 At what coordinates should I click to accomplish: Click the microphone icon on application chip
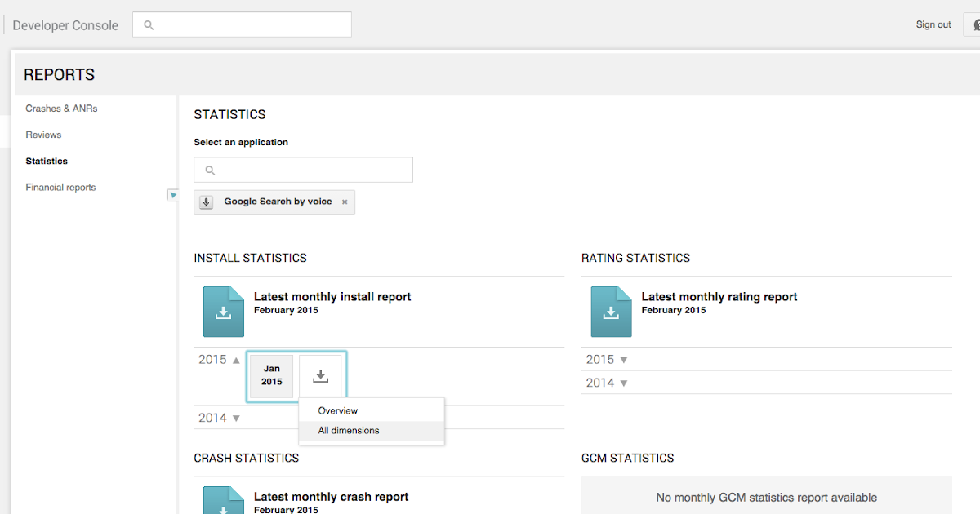click(207, 202)
